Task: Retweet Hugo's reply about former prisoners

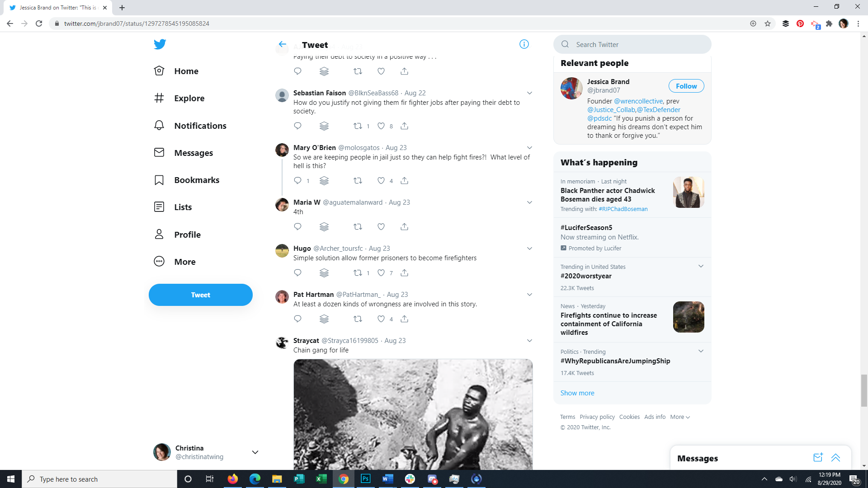Action: point(358,273)
